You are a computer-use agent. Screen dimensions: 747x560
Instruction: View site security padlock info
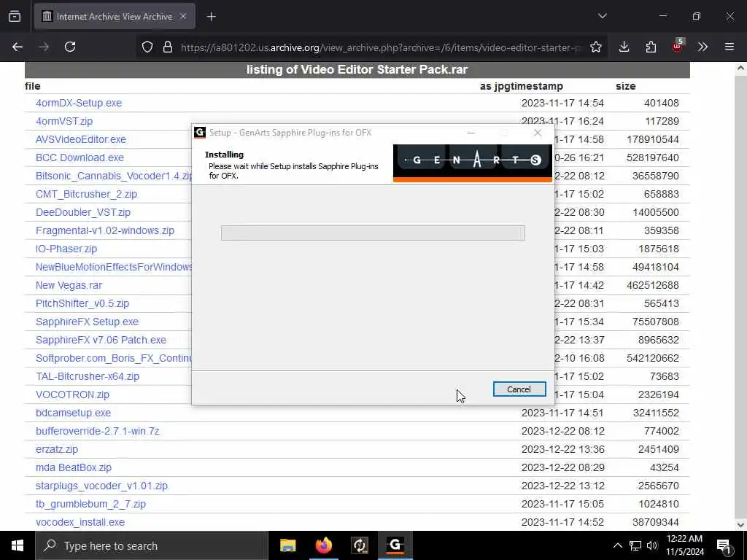167,47
